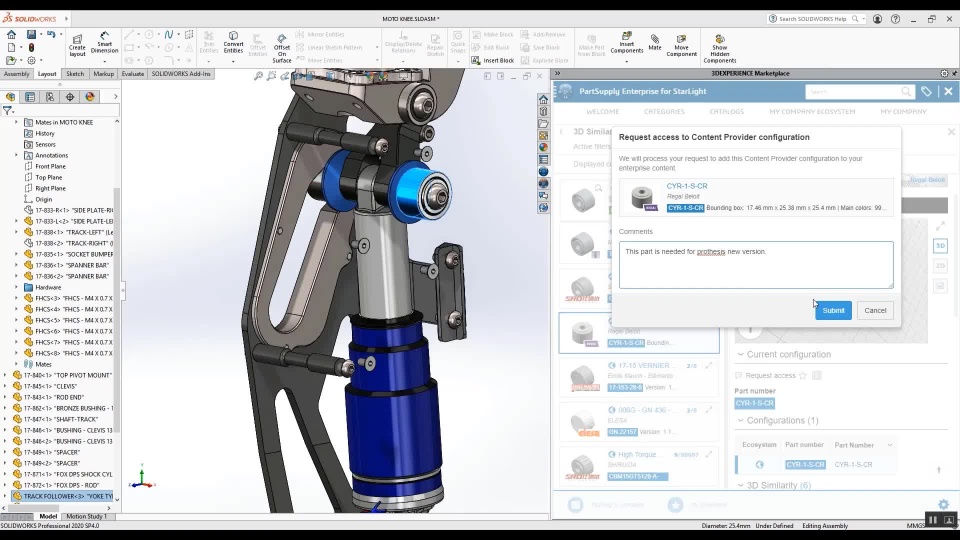Open the SOLIDWORKS Add-Ins tab
The width and height of the screenshot is (960, 540).
pyautogui.click(x=181, y=74)
